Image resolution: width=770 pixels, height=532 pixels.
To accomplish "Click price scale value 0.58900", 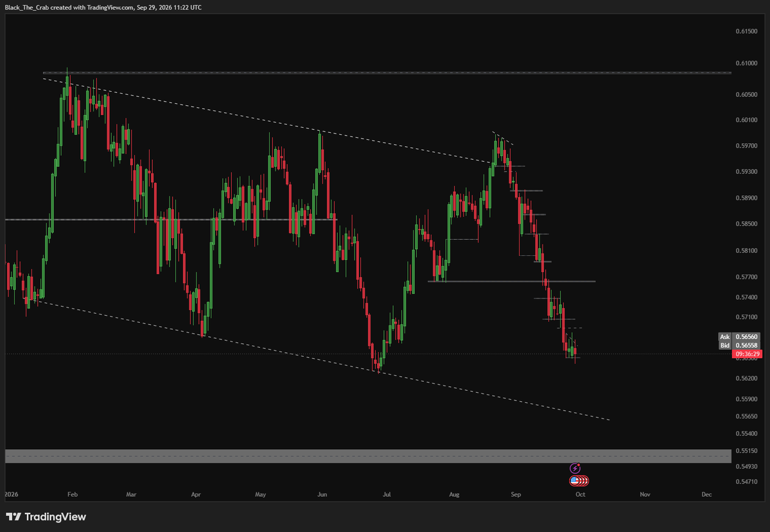I will (746, 198).
